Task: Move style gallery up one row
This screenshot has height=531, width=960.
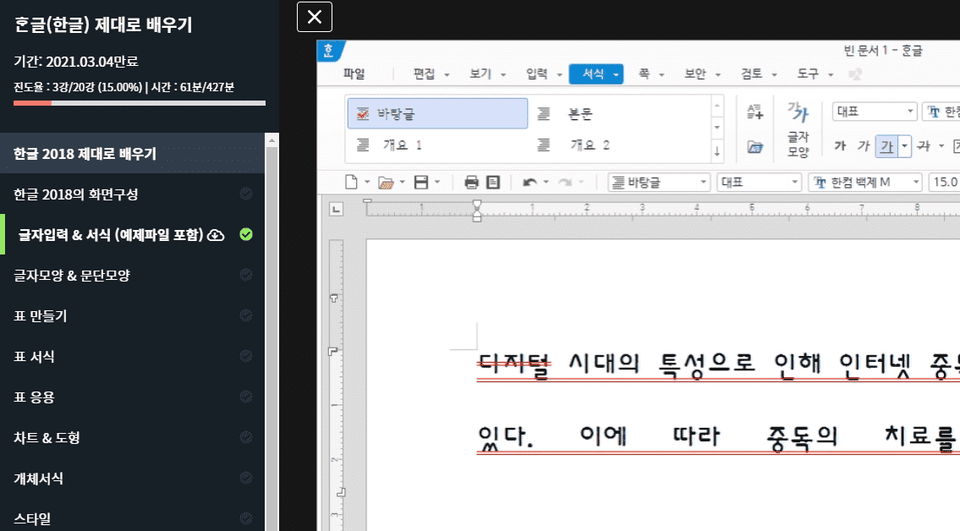Action: click(x=717, y=106)
